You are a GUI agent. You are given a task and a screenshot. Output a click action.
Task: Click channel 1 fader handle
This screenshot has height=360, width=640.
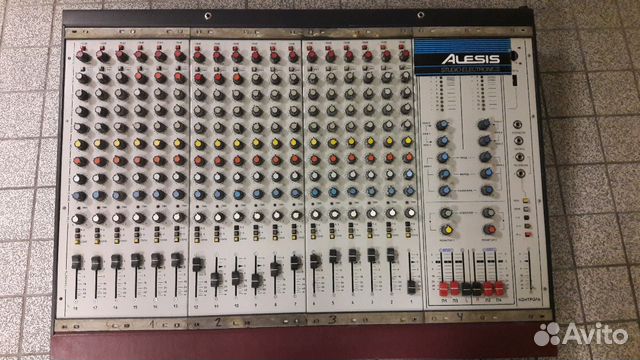click(x=411, y=287)
